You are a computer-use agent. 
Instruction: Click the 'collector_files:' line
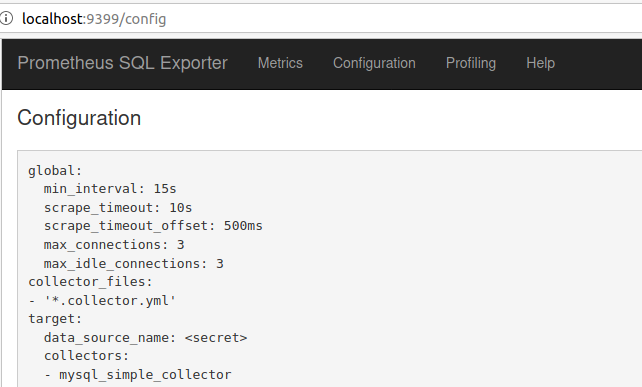pos(90,282)
